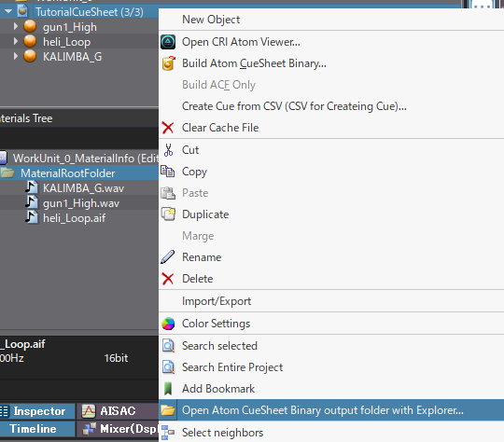Switch to the Mixer(Dsp) tab
Image resolution: width=504 pixels, height=442 pixels.
(x=118, y=429)
